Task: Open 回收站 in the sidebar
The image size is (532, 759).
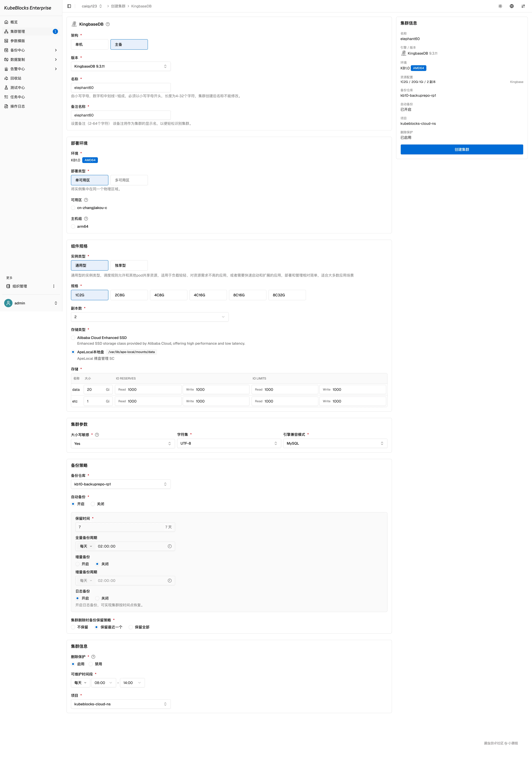Action: [16, 78]
